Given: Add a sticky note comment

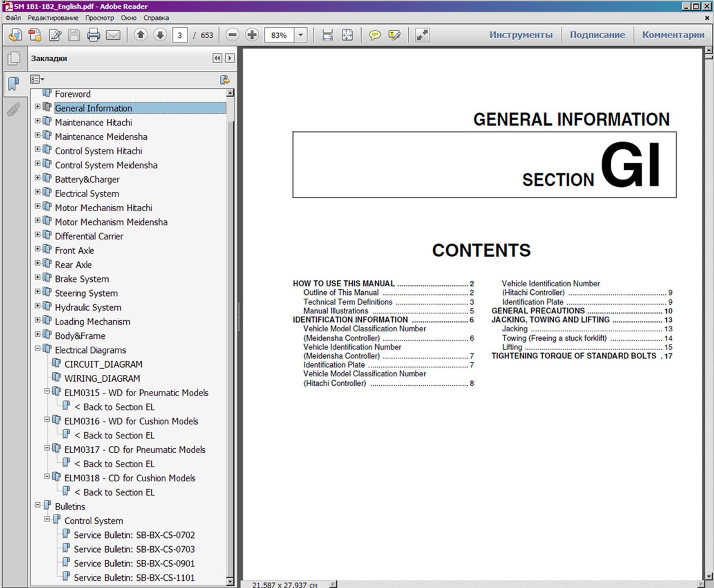Looking at the screenshot, I should click(374, 35).
